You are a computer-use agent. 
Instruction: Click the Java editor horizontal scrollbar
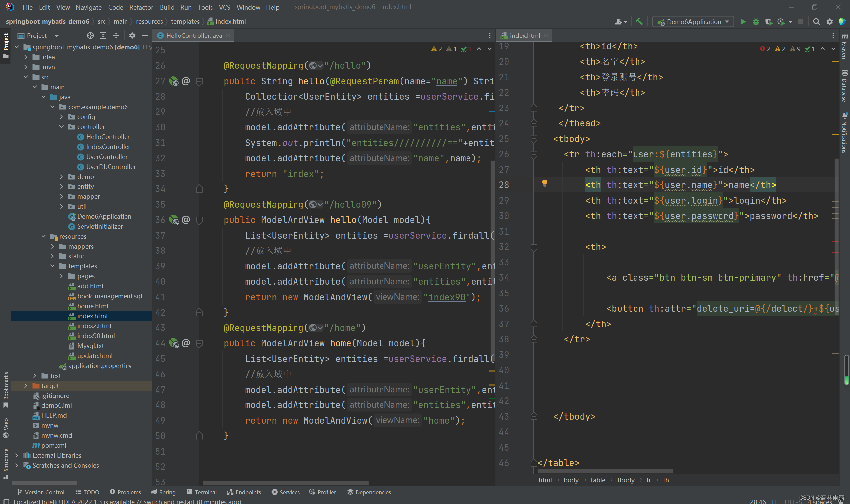coord(286,483)
